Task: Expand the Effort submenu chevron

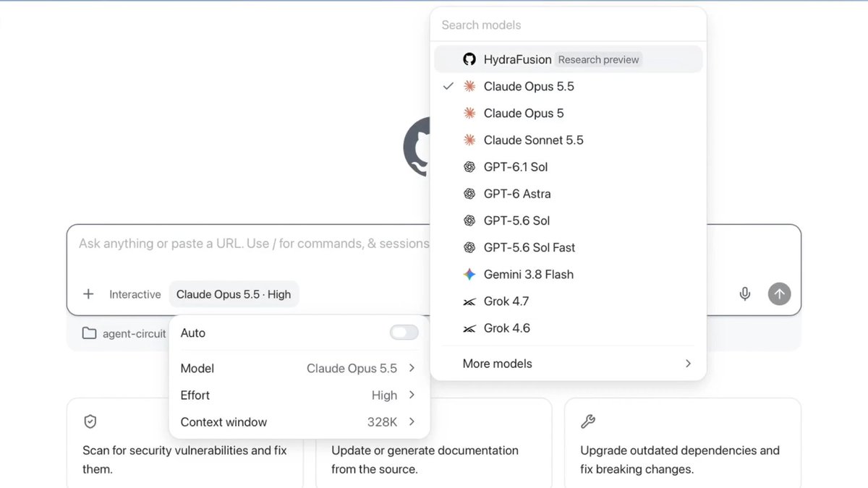Action: [412, 395]
